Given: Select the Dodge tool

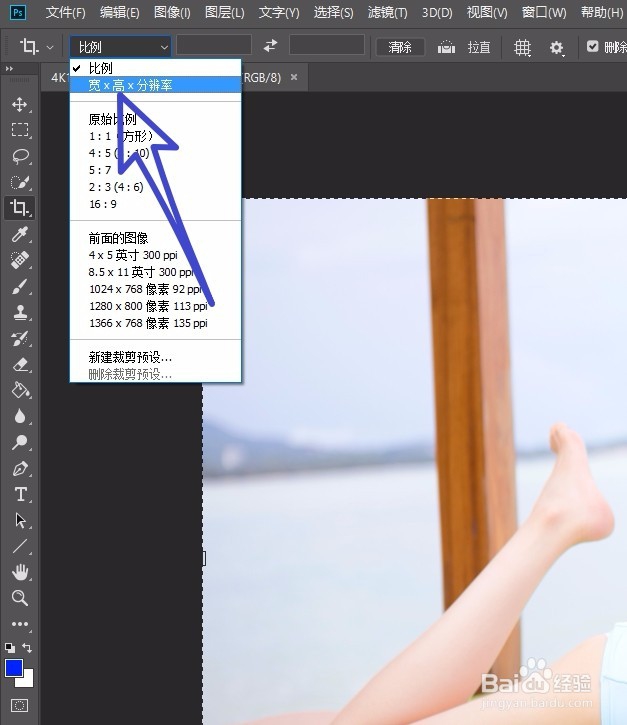Looking at the screenshot, I should click(x=20, y=442).
